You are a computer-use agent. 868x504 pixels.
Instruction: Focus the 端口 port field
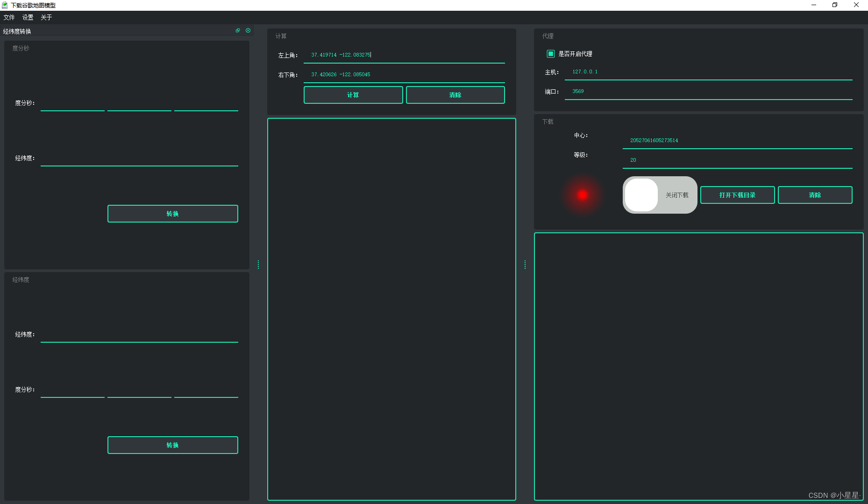click(x=708, y=92)
